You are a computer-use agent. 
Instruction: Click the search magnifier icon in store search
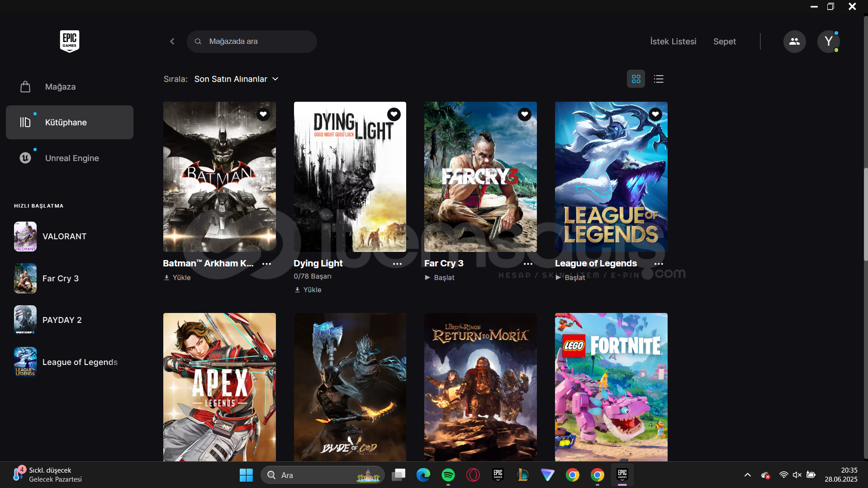click(x=198, y=42)
